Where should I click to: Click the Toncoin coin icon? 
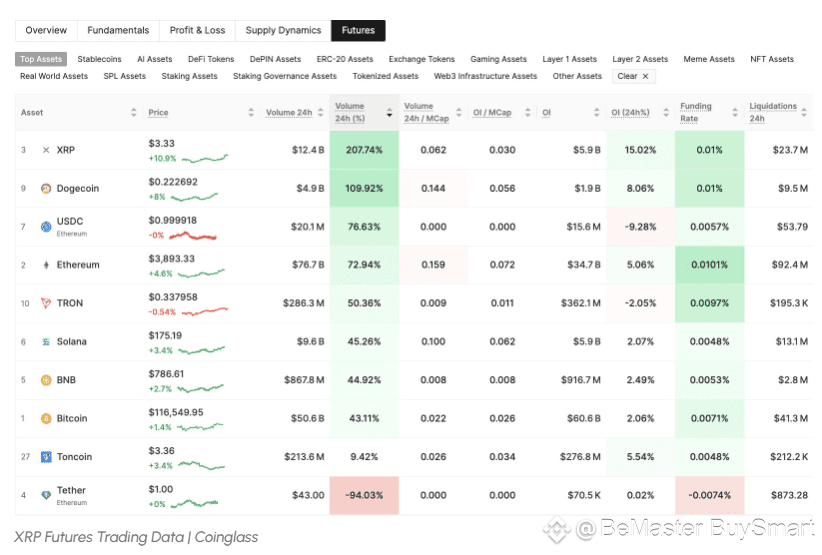click(46, 457)
